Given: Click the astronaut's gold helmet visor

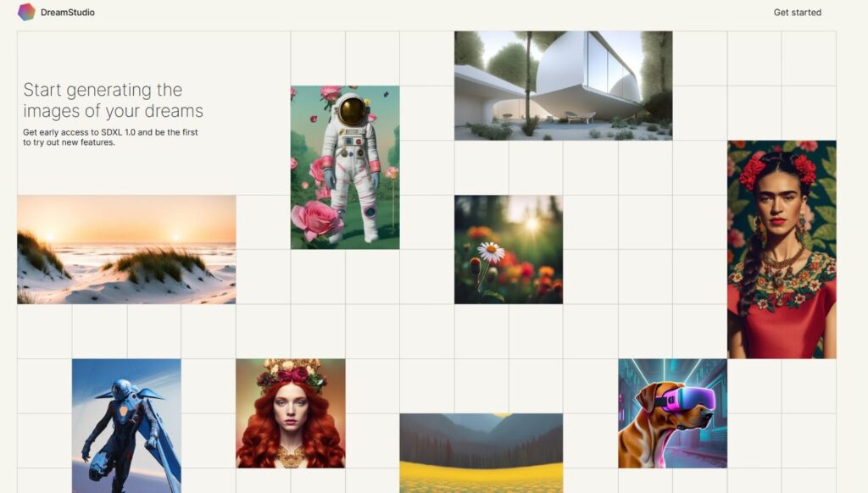Looking at the screenshot, I should [352, 112].
